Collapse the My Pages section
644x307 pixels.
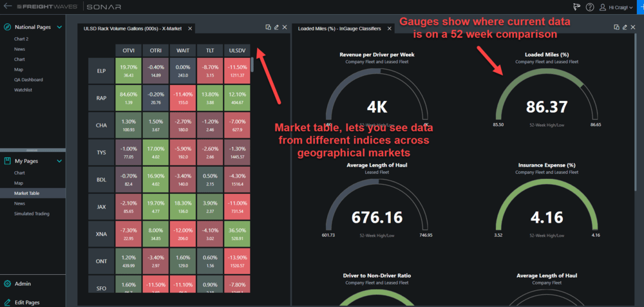59,162
